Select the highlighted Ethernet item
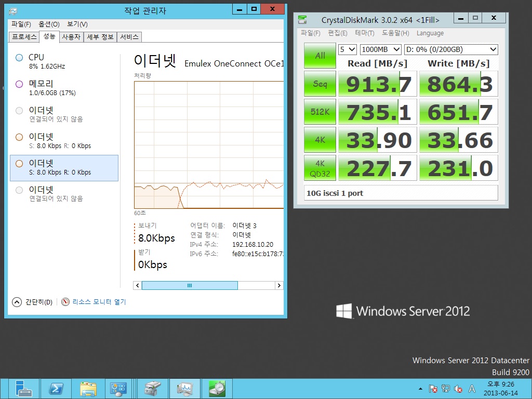Image resolution: width=532 pixels, height=399 pixels. (64, 168)
